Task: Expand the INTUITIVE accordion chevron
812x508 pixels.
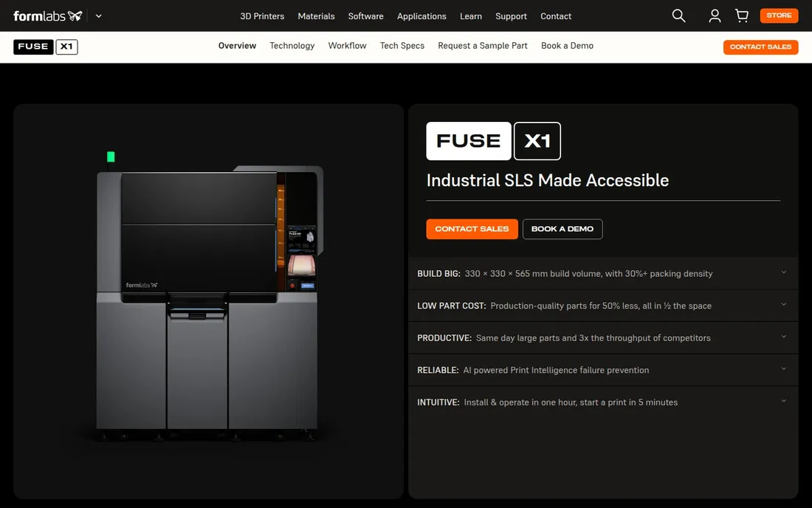Action: pos(783,401)
